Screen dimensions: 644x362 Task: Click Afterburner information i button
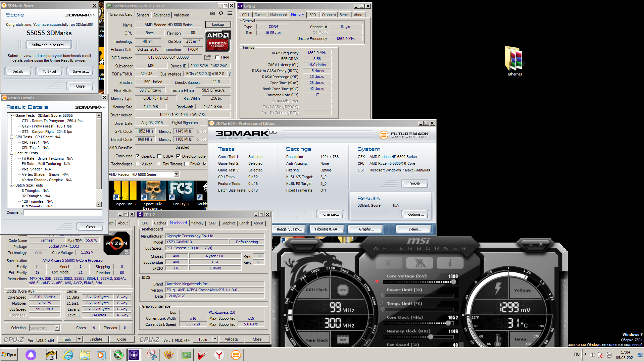tap(450, 263)
